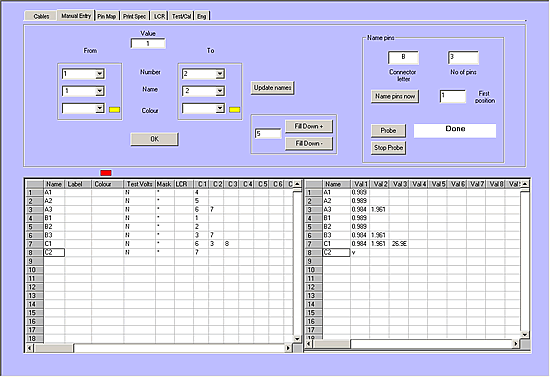The width and height of the screenshot is (550, 377).
Task: Click the Mask column header
Action: [x=165, y=184]
